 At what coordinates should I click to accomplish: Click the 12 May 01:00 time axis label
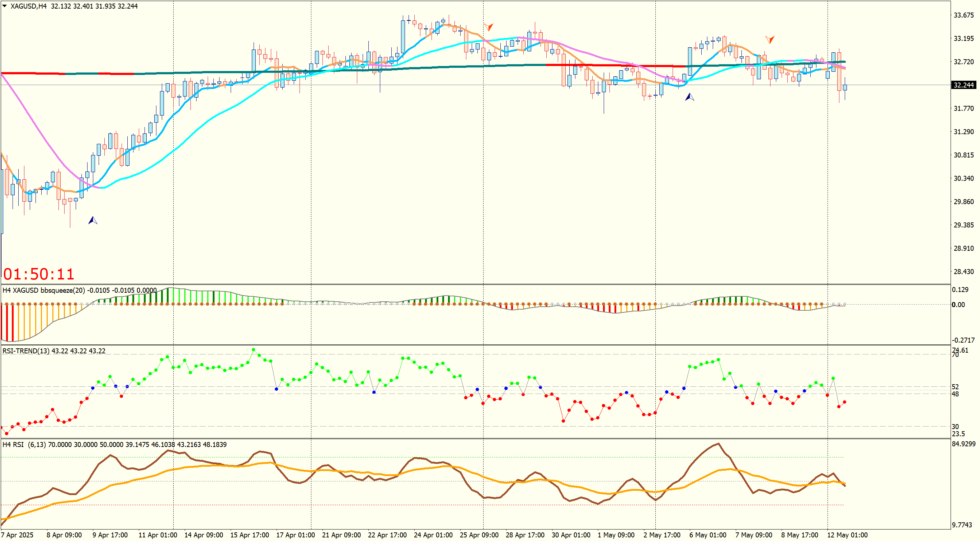click(847, 535)
